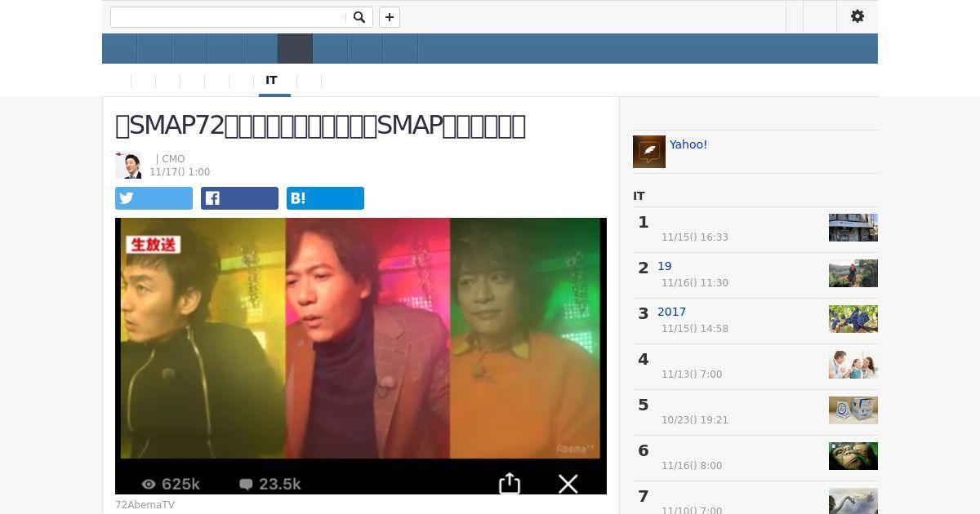Image resolution: width=980 pixels, height=514 pixels.
Task: Open the settings gear icon
Action: pyautogui.click(x=857, y=16)
